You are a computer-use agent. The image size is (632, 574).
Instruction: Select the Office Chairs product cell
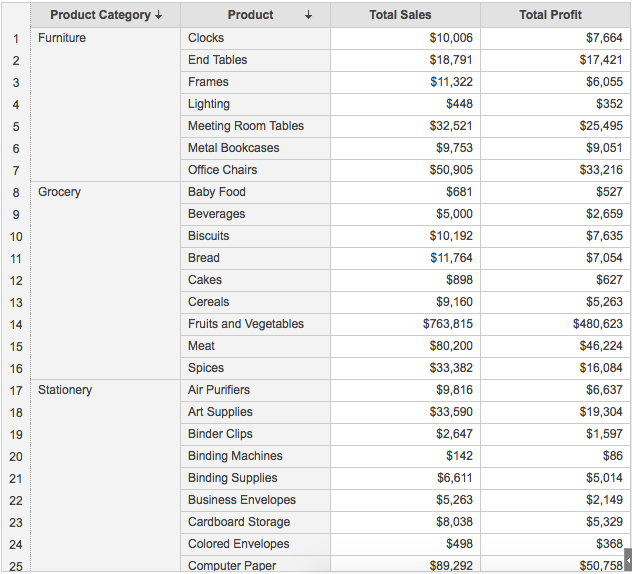pos(223,170)
